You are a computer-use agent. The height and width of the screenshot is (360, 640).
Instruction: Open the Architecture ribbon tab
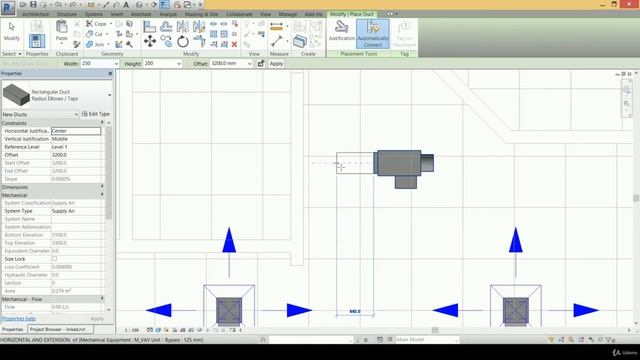36,14
